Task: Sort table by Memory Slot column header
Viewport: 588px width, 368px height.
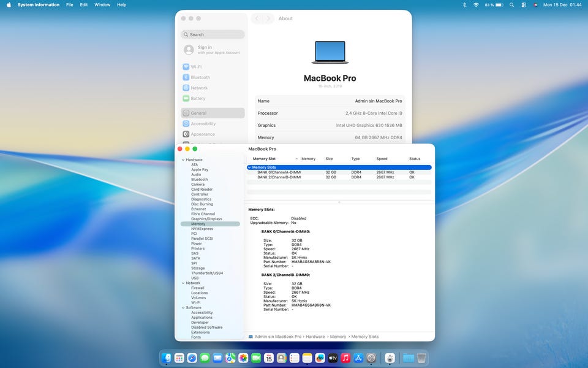Action: (264, 159)
